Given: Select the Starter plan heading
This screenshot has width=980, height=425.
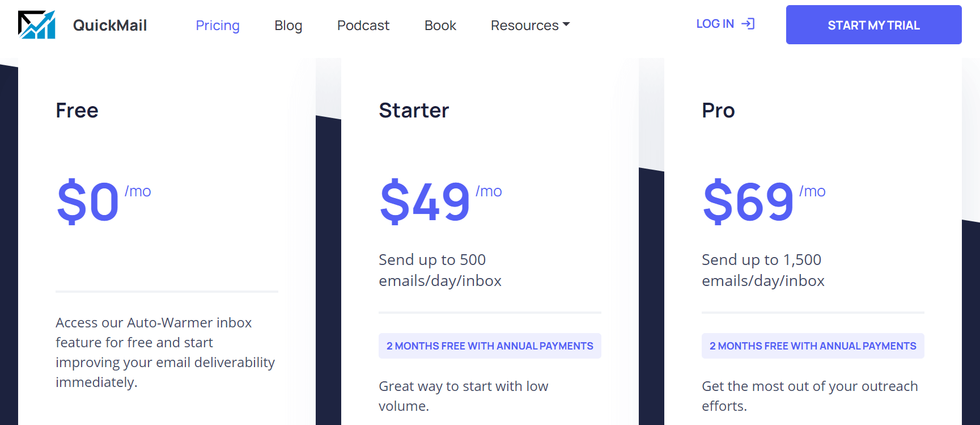Looking at the screenshot, I should pos(414,110).
